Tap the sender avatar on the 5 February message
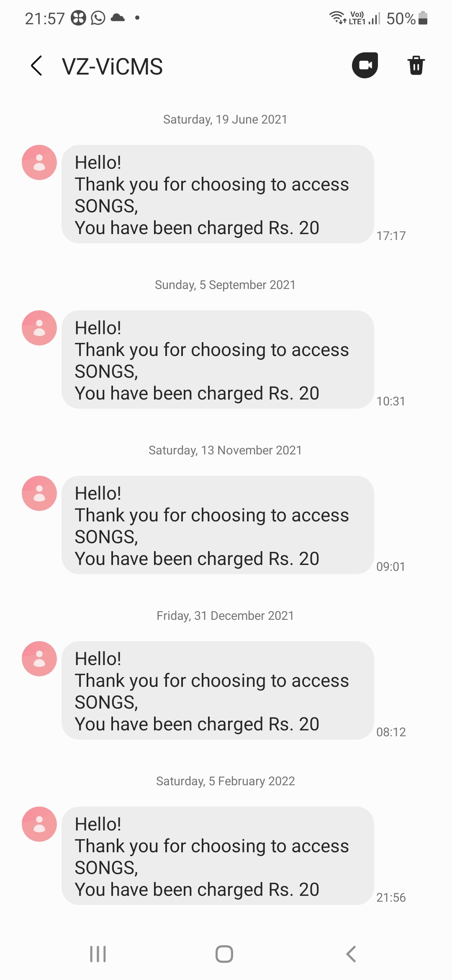Image resolution: width=452 pixels, height=980 pixels. [39, 824]
